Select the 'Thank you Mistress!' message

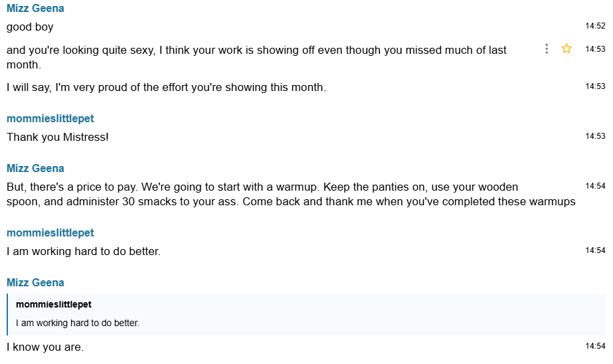[x=57, y=137]
